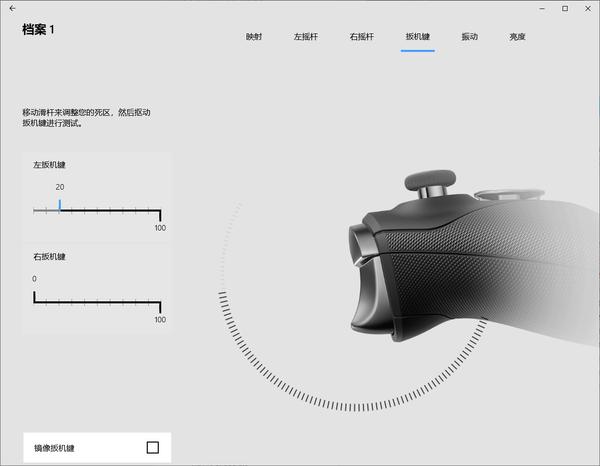
Task: Go back using the arrow icon
Action: (x=12, y=8)
